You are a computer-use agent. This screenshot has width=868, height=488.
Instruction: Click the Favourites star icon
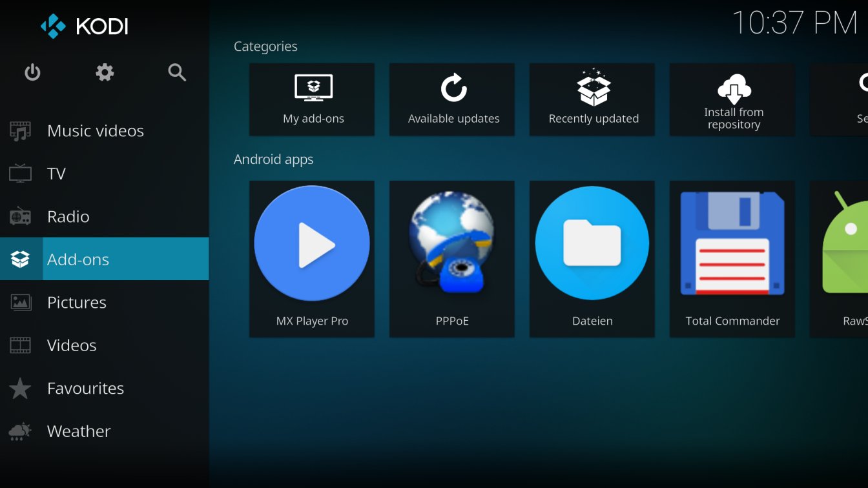(20, 389)
